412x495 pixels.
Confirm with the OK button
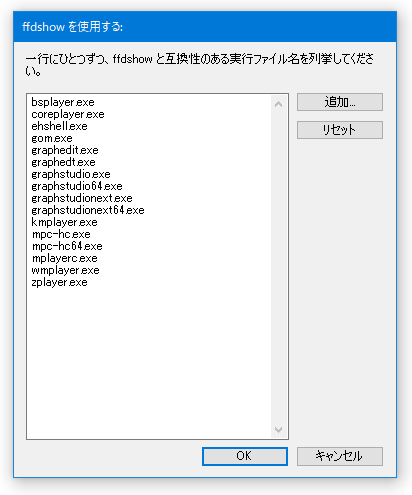pyautogui.click(x=245, y=456)
